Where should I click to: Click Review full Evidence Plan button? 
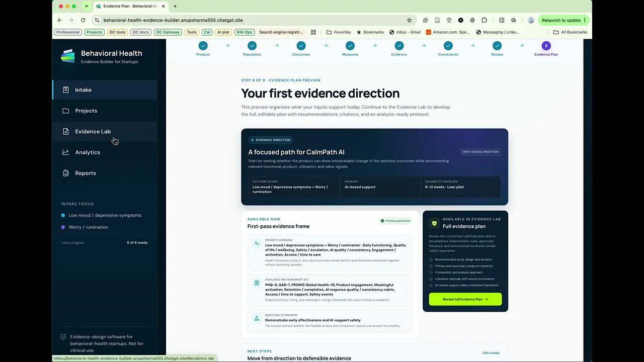tap(465, 299)
